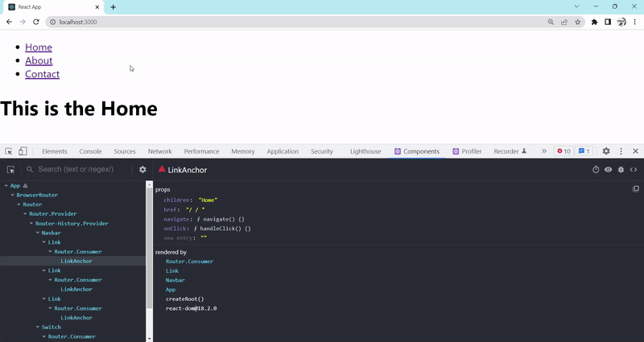This screenshot has width=644, height=342.
Task: Open the Recorder tab
Action: (x=510, y=151)
